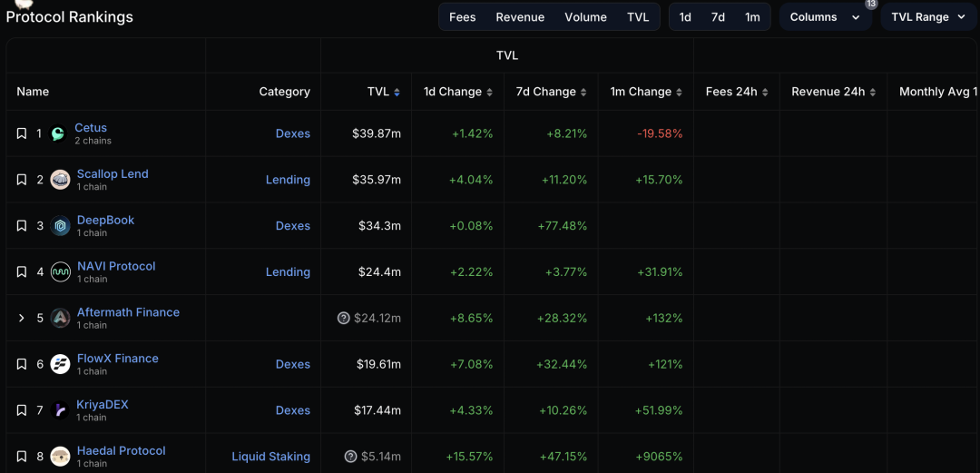The image size is (980, 473).
Task: Select the Fees filter tab
Action: coord(463,17)
